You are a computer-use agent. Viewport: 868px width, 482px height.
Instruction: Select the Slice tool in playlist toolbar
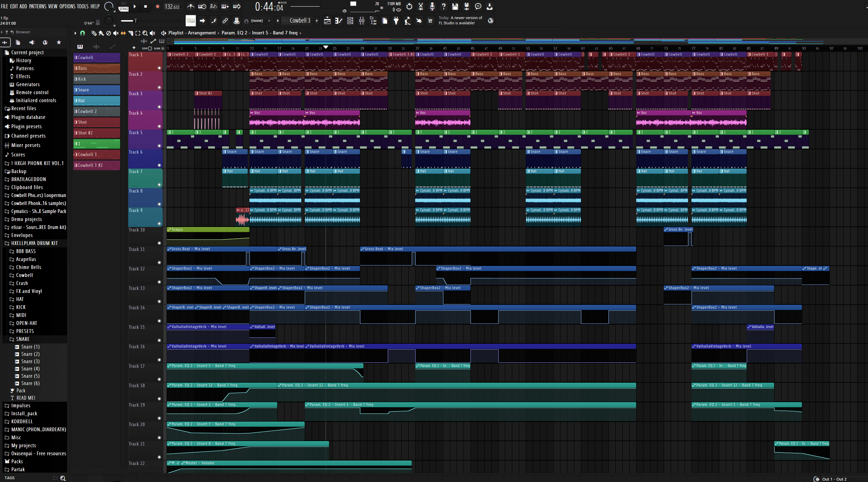[x=130, y=33]
